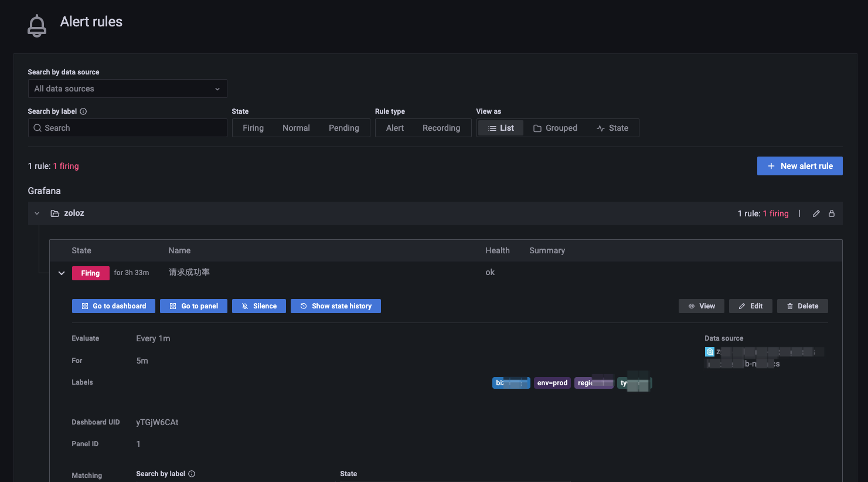The width and height of the screenshot is (868, 482).
Task: Focus the Search by label input
Action: click(x=128, y=128)
